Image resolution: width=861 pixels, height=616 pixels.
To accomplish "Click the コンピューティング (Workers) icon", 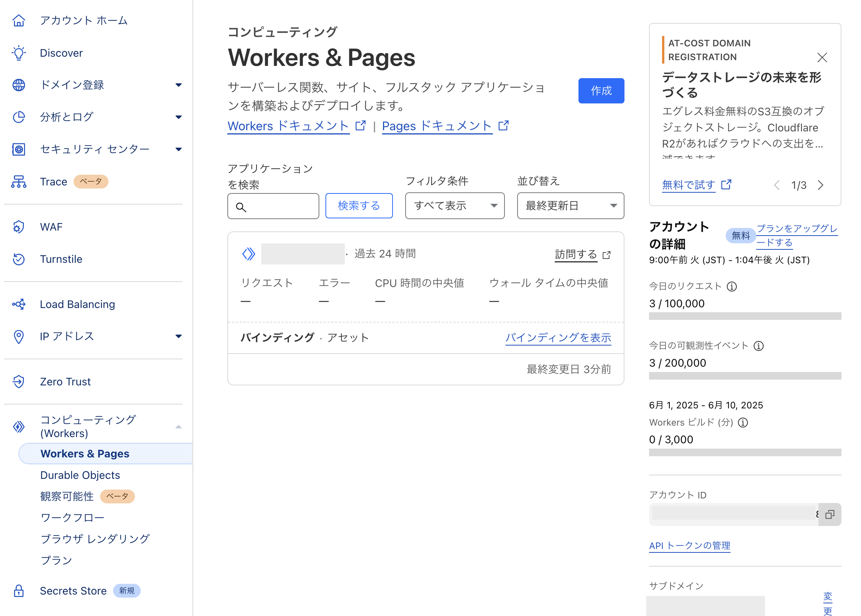I will (18, 426).
